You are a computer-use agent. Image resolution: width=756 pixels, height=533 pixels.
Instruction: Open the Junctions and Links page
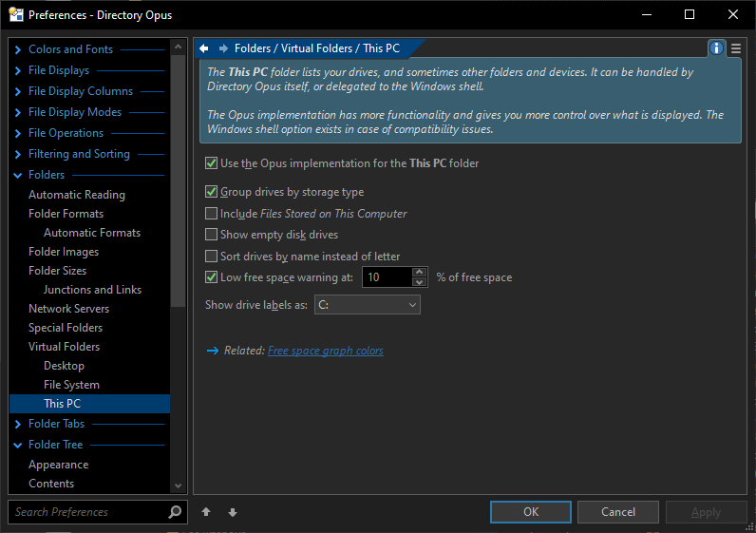coord(92,290)
